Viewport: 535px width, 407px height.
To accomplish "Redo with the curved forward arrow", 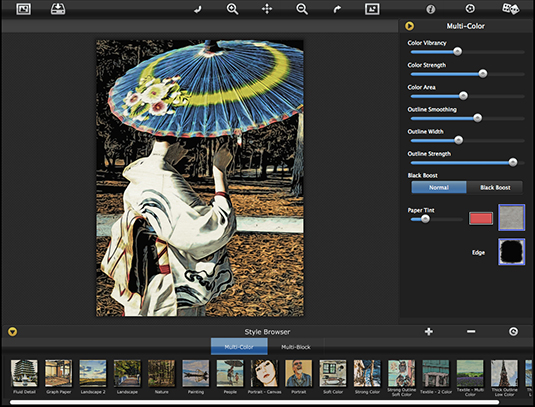I will pyautogui.click(x=337, y=9).
